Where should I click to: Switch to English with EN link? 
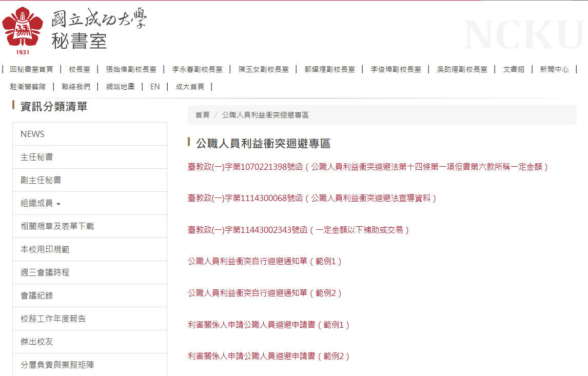click(155, 87)
